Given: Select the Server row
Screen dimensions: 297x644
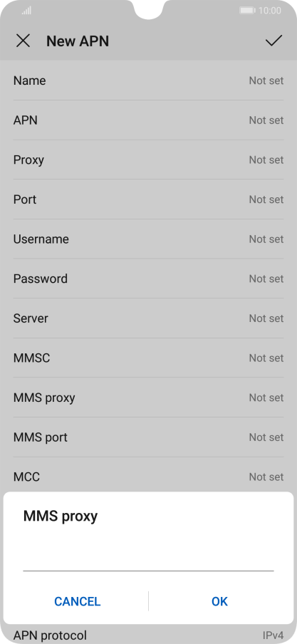Looking at the screenshot, I should [148, 318].
